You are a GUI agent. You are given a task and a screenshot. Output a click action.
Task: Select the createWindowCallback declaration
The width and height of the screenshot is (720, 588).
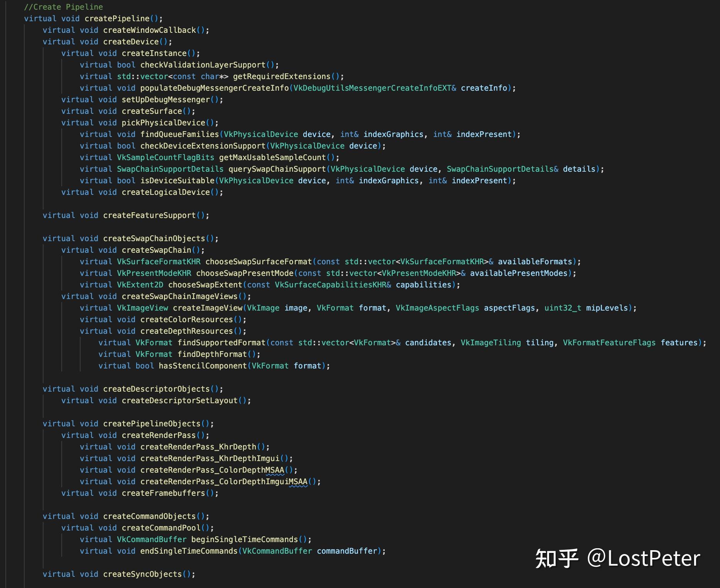click(126, 30)
